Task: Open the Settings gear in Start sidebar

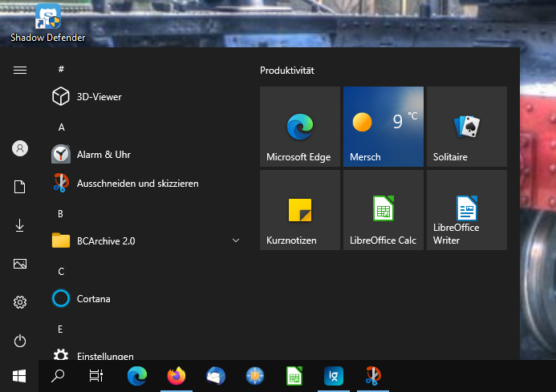Action: click(20, 302)
